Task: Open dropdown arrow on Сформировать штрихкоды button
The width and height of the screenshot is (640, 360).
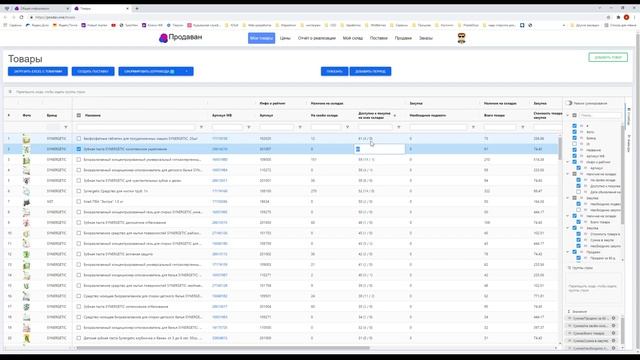Action: [x=187, y=71]
